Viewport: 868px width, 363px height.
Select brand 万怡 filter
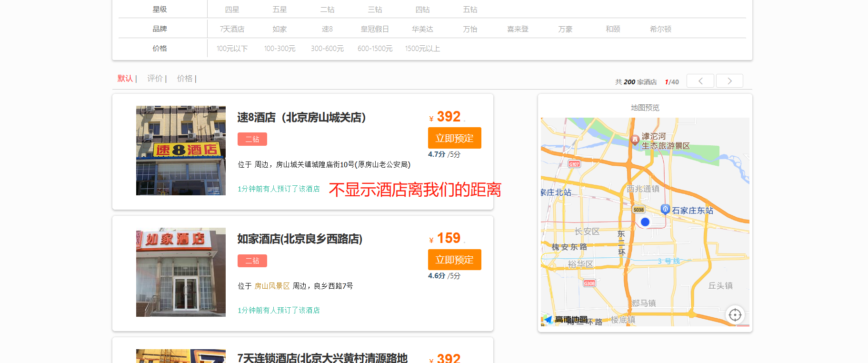click(470, 29)
